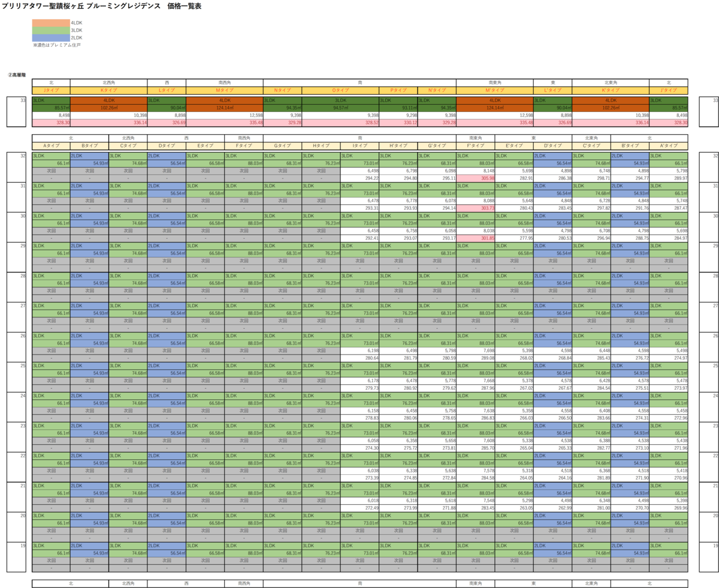Click the 'Aタイプ' header cell

coord(51,146)
